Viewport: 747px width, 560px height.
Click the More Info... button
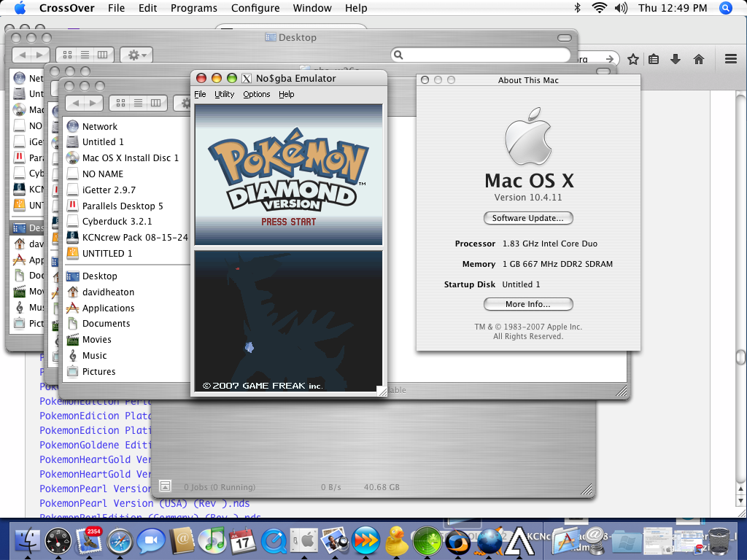pos(528,304)
